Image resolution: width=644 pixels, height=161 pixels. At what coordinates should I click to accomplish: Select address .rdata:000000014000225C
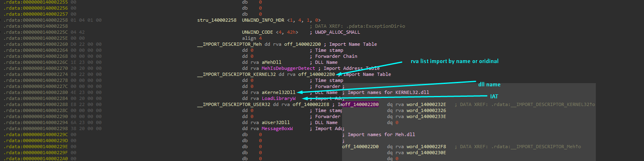[x=36, y=32]
